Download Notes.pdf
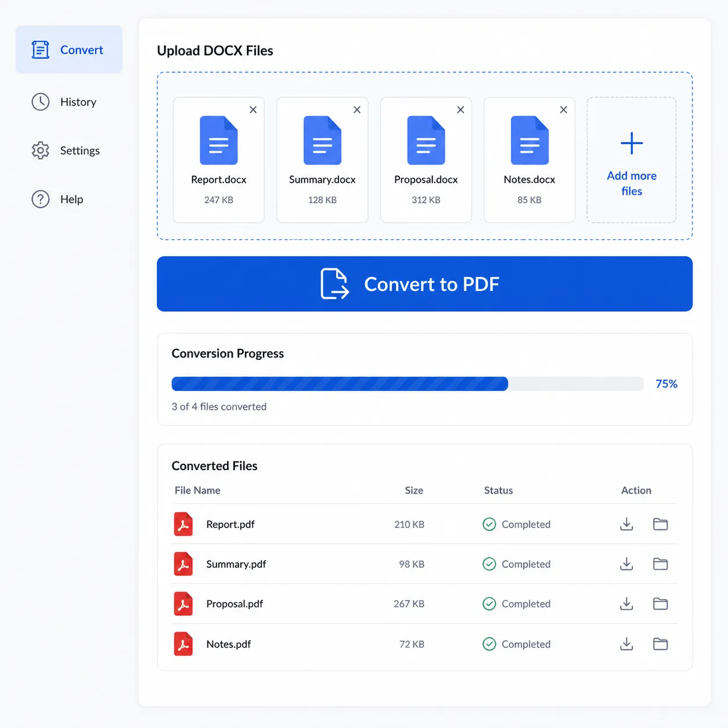The image size is (728, 728). click(626, 644)
